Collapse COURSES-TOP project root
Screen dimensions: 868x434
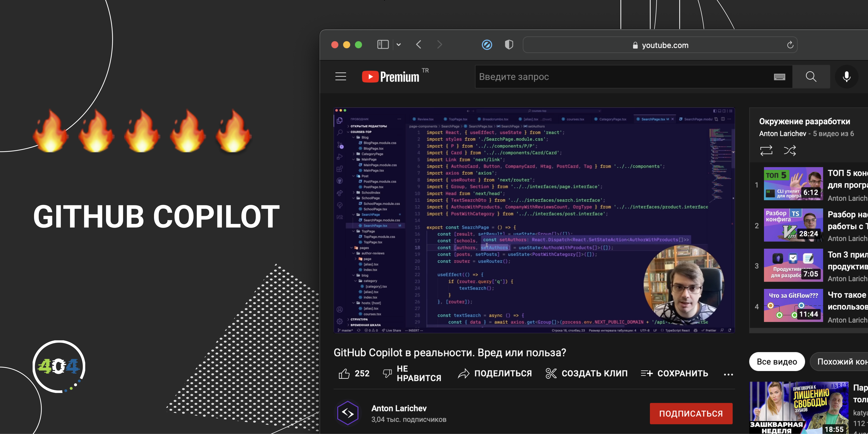[359, 132]
